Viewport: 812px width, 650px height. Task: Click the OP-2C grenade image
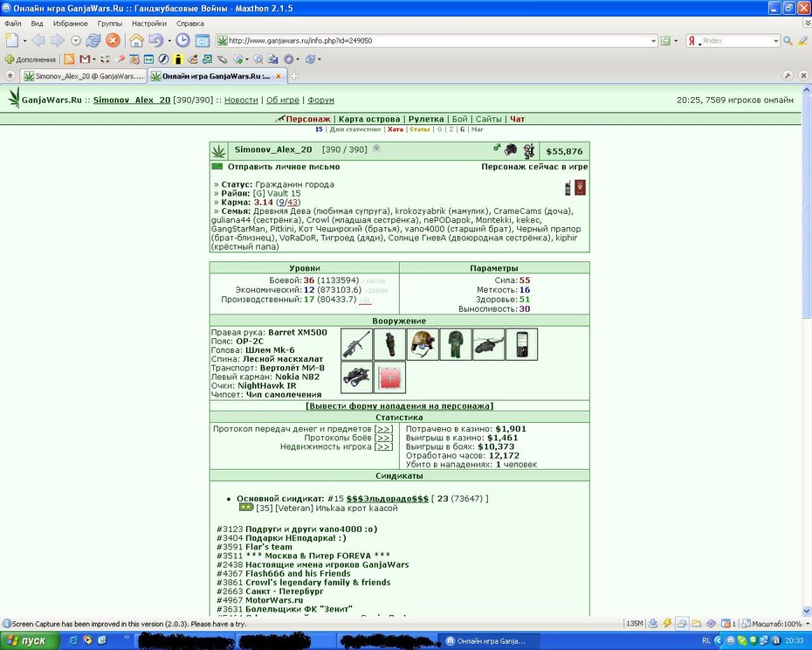click(x=389, y=344)
